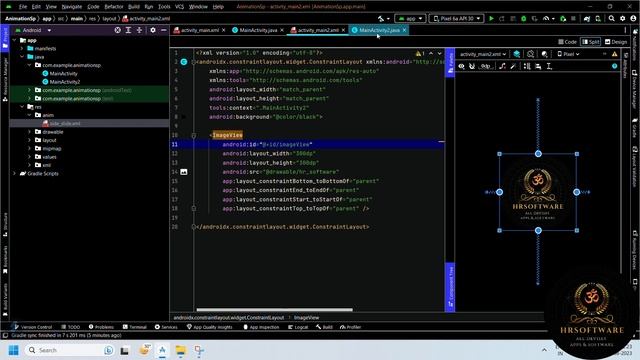Toggle autoconnect magnet icon

(472, 66)
